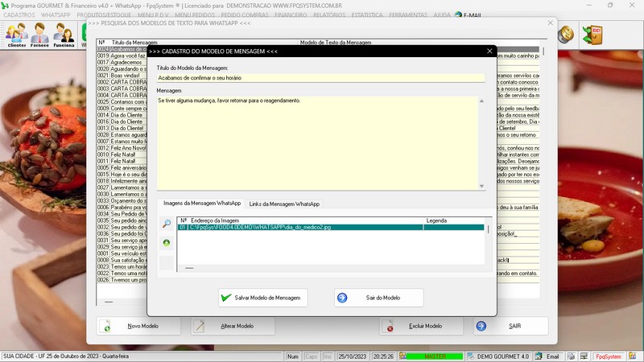The width and height of the screenshot is (644, 362).
Task: Click the monitor icon in status bar
Action: point(584,356)
